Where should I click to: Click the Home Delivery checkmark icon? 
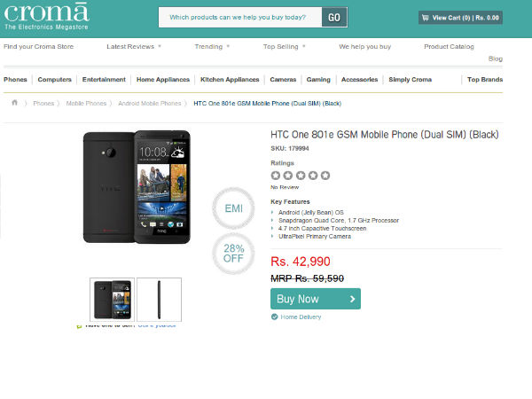click(x=275, y=317)
